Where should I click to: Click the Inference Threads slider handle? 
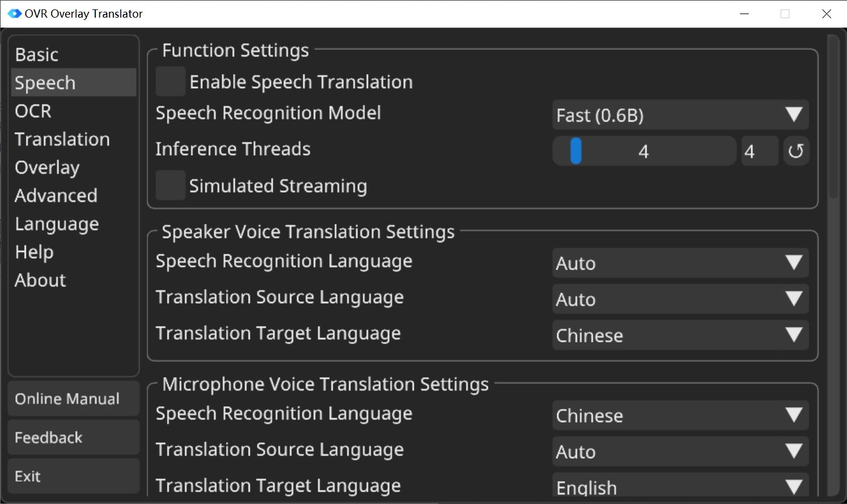click(x=576, y=152)
